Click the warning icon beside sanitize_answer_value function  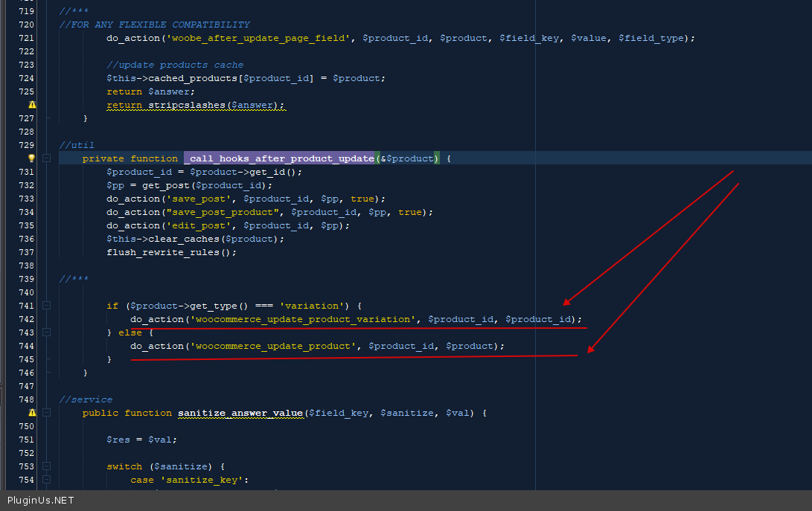pos(32,413)
